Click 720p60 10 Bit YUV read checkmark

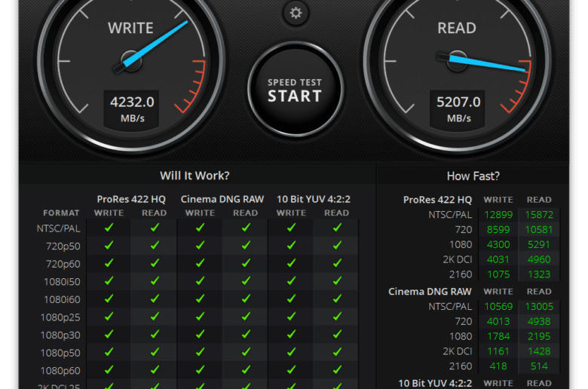pos(337,263)
